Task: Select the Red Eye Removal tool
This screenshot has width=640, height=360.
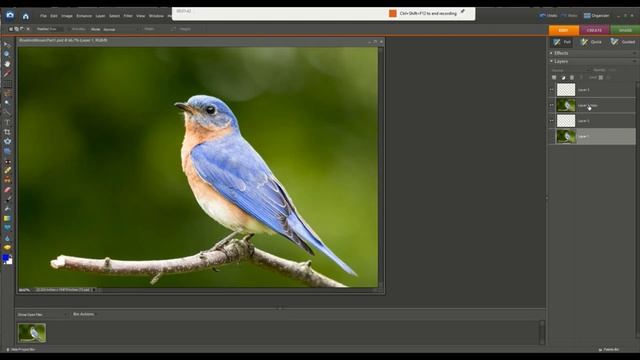Action: click(7, 161)
